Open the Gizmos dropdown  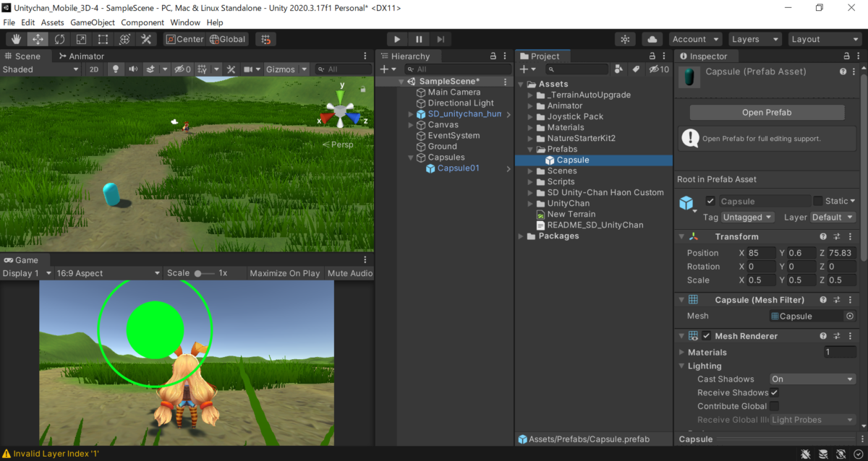tap(286, 69)
